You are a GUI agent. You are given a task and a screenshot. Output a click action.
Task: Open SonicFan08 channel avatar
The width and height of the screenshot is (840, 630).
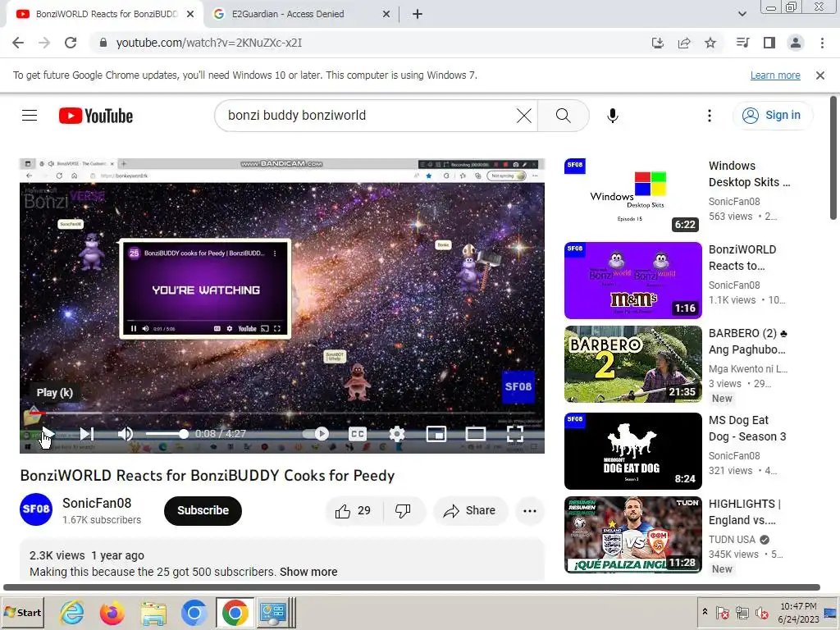pos(36,509)
